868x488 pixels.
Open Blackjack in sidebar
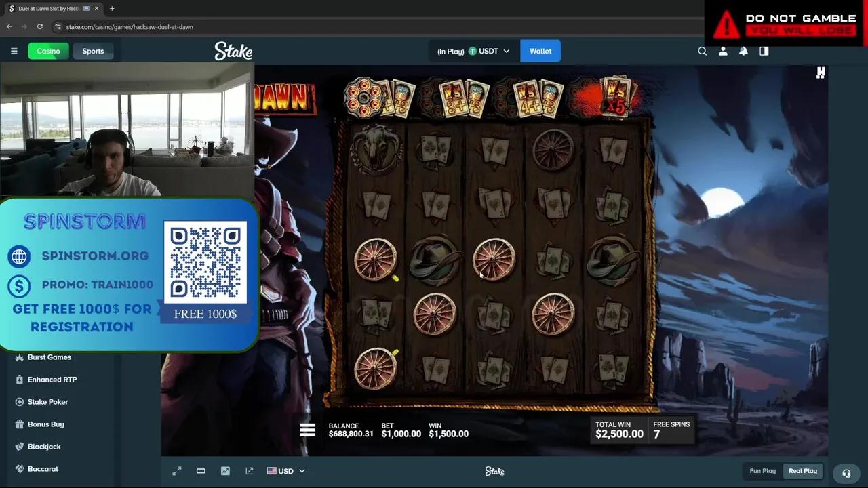[x=44, y=447]
